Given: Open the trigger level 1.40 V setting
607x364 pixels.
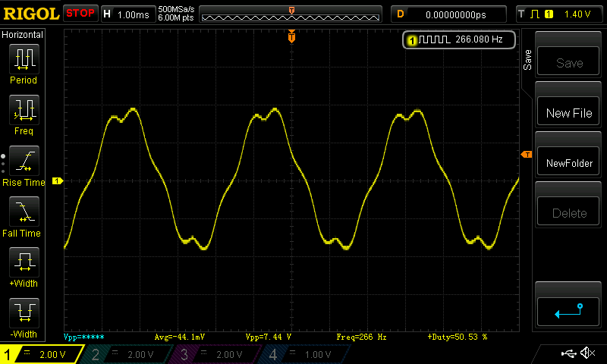Looking at the screenshot, I should pos(560,14).
